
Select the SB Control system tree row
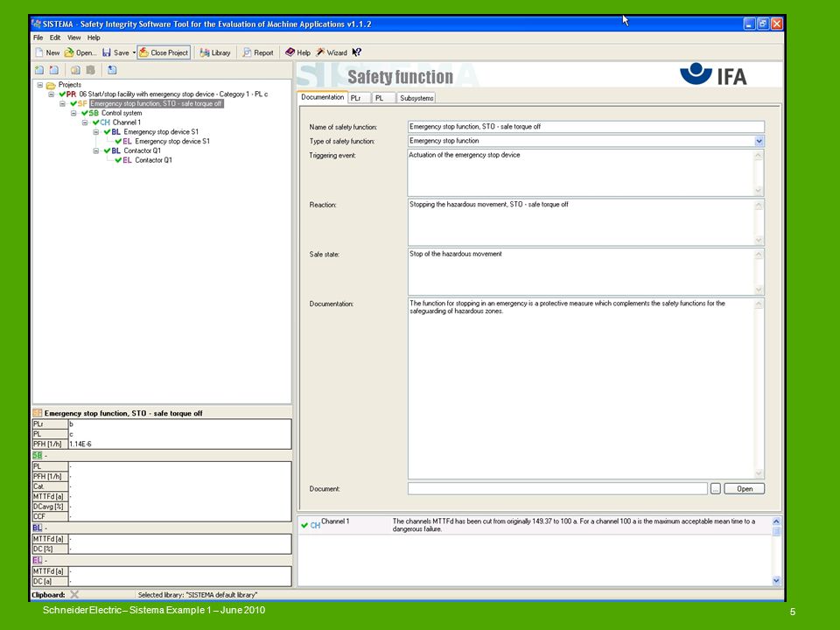[x=112, y=113]
